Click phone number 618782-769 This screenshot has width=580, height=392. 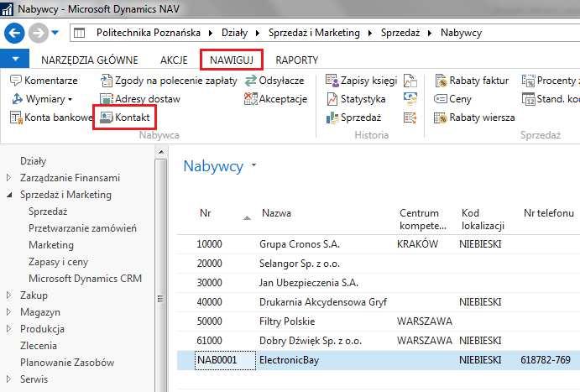pos(546,360)
